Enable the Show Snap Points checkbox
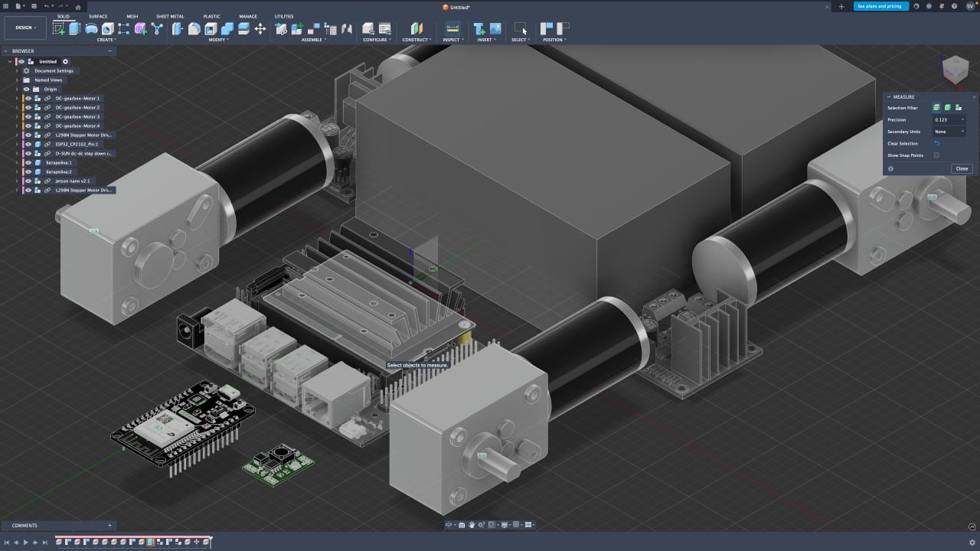This screenshot has width=980, height=551. coord(936,155)
